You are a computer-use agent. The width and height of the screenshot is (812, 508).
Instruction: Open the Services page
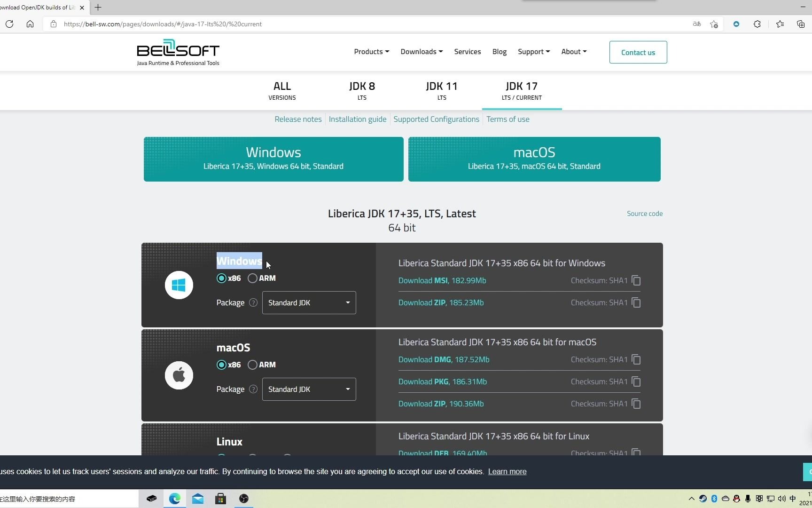coord(468,52)
